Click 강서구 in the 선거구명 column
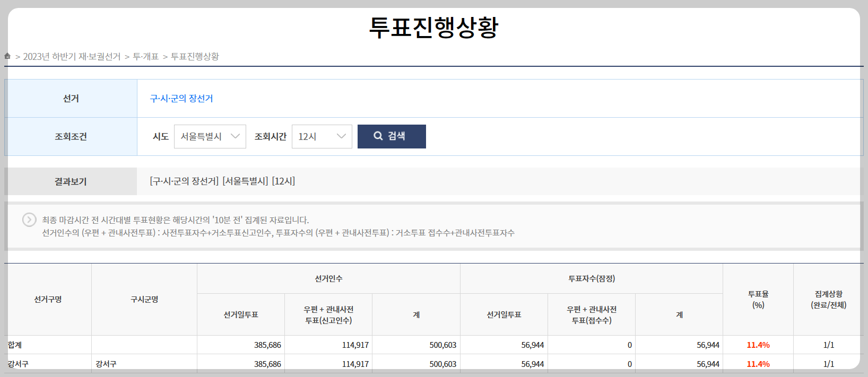Viewport: 868px width, 377px height. 18,364
